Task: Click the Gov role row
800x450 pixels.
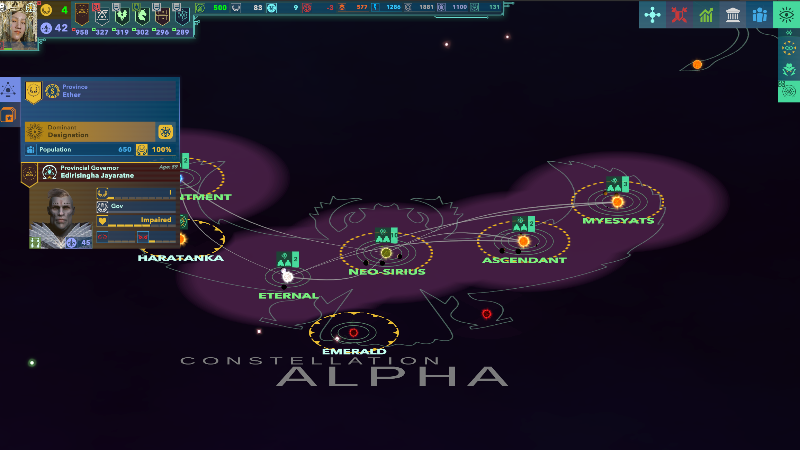Action: click(137, 206)
